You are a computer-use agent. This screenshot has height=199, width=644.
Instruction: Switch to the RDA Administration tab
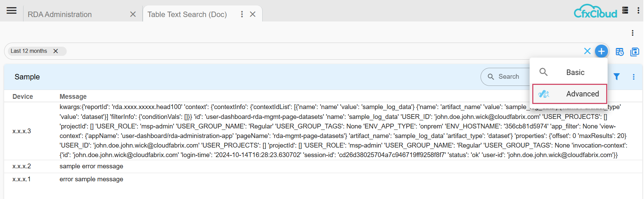[x=60, y=14]
